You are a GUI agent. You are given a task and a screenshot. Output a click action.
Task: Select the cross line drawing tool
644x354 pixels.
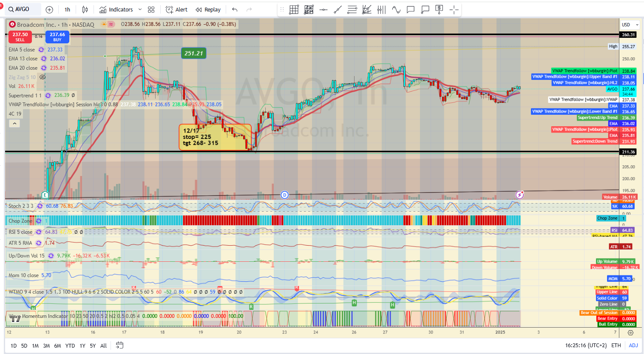click(454, 9)
